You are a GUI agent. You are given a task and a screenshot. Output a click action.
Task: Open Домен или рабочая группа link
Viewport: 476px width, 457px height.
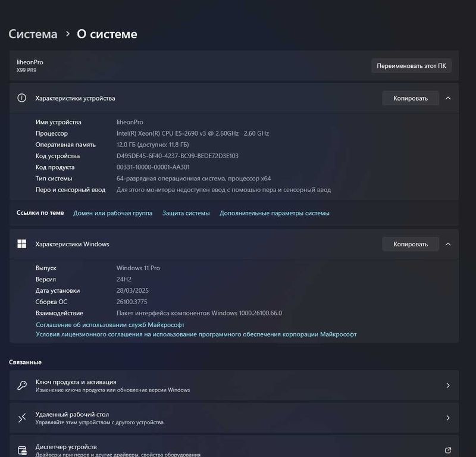point(112,213)
